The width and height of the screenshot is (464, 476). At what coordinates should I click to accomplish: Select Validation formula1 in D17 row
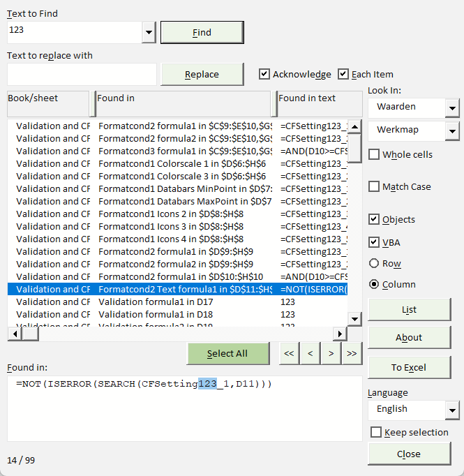pos(177,302)
